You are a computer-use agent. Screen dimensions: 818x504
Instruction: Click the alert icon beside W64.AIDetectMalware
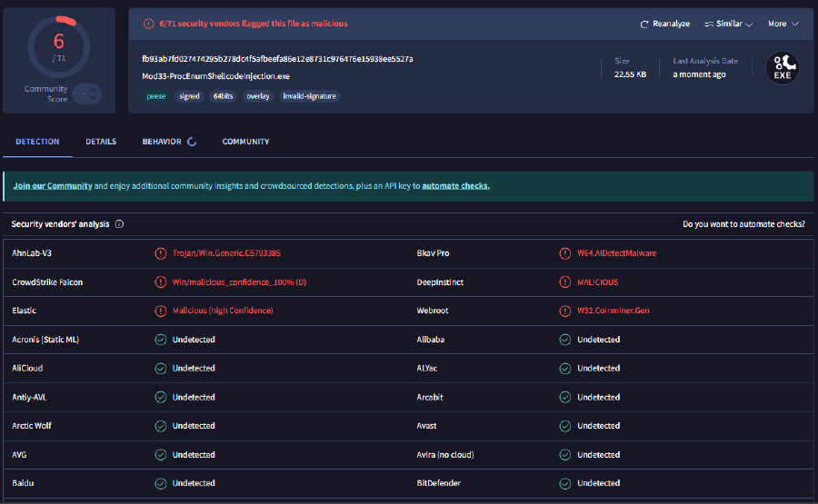[x=565, y=253]
